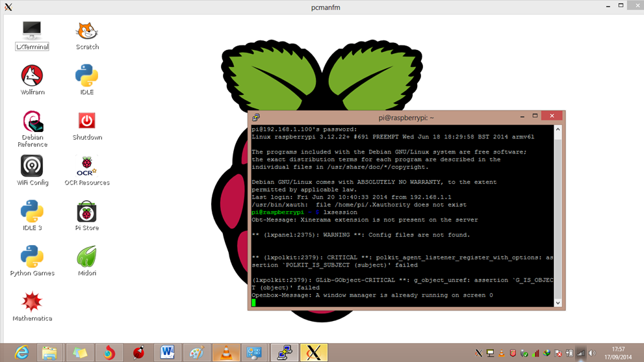Open the LXTerminal desktop icon
Screen dimensions: 644x362
coord(32,35)
